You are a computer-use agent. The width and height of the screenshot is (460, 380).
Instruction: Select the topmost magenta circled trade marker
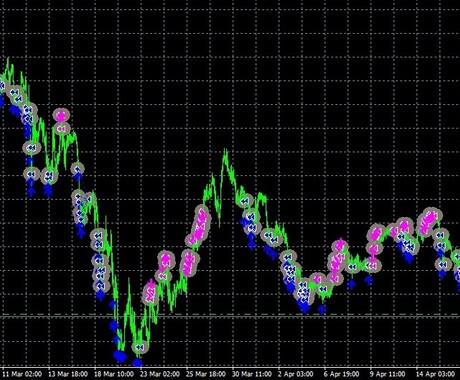coord(61,116)
